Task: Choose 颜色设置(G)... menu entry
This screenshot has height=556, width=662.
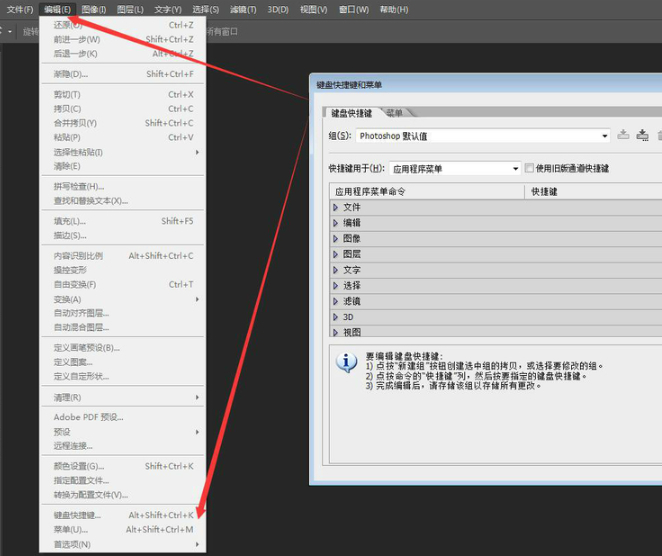Action: tap(79, 466)
